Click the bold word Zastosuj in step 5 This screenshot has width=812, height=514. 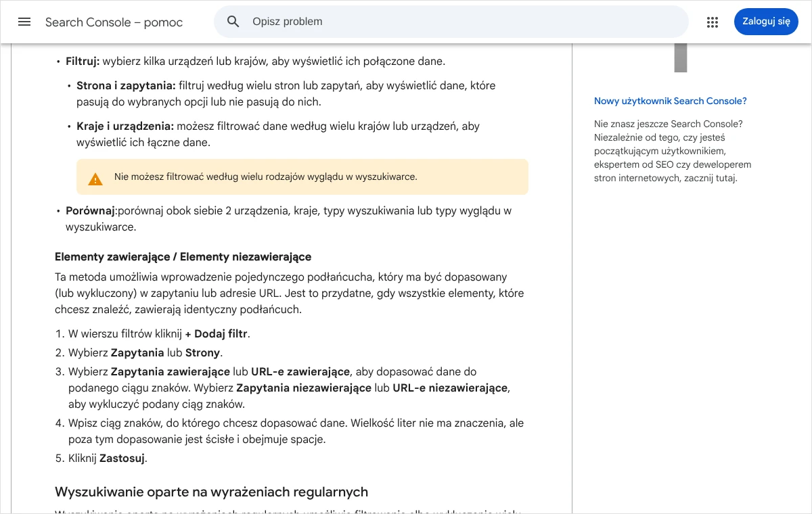tap(122, 459)
